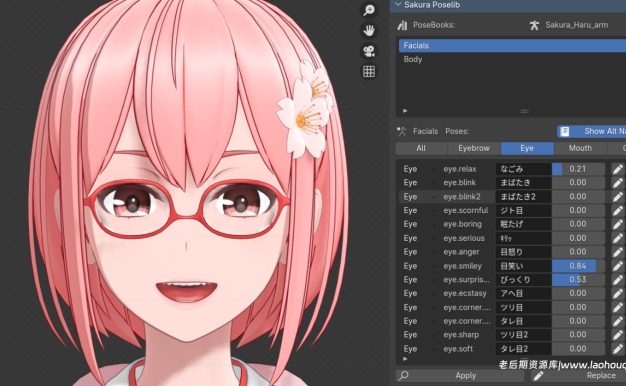Edit the eye.smiley pose via pencil icon

pos(618,266)
